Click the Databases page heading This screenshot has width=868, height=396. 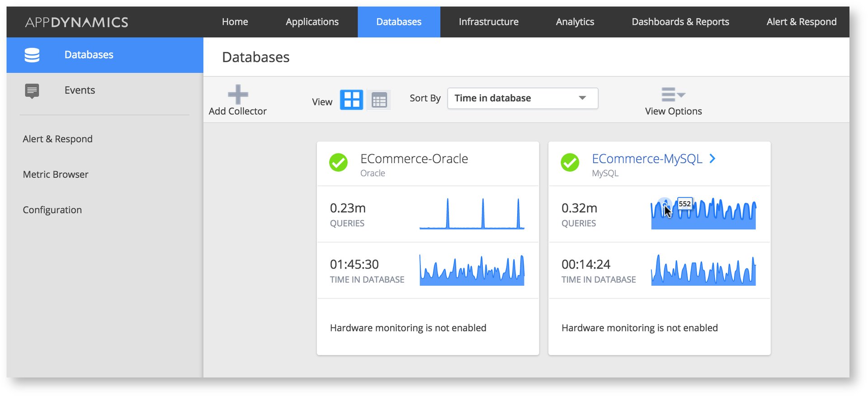255,57
